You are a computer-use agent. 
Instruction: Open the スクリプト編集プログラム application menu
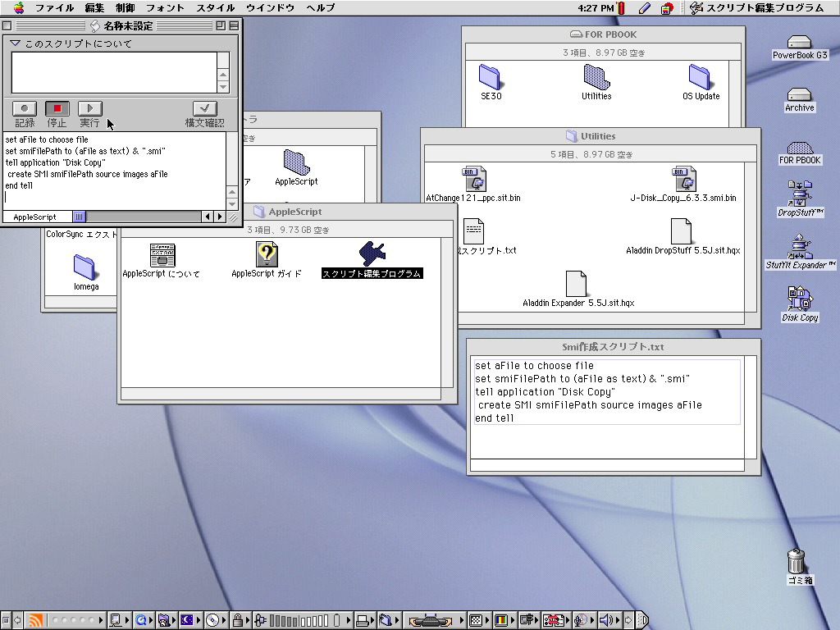756,7
